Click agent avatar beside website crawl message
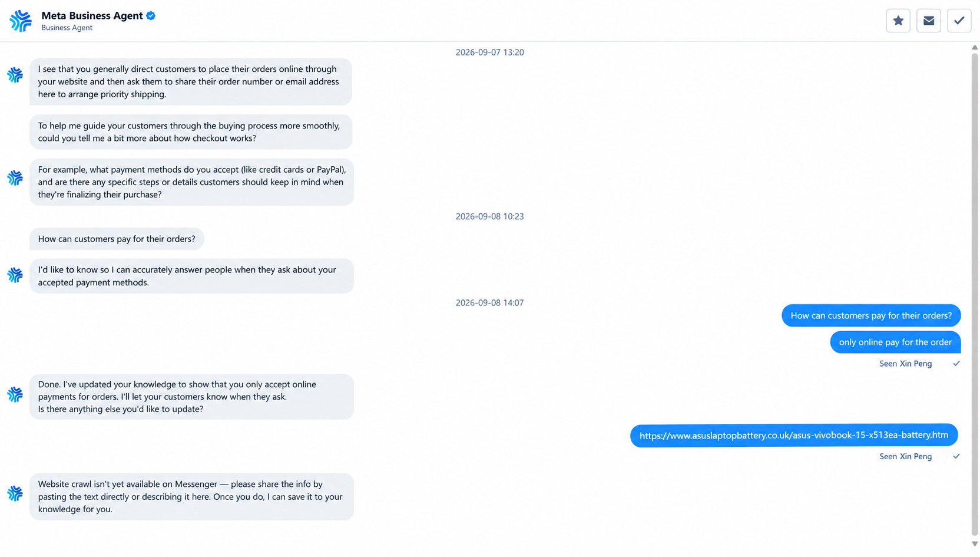980x557 pixels. 15,493
